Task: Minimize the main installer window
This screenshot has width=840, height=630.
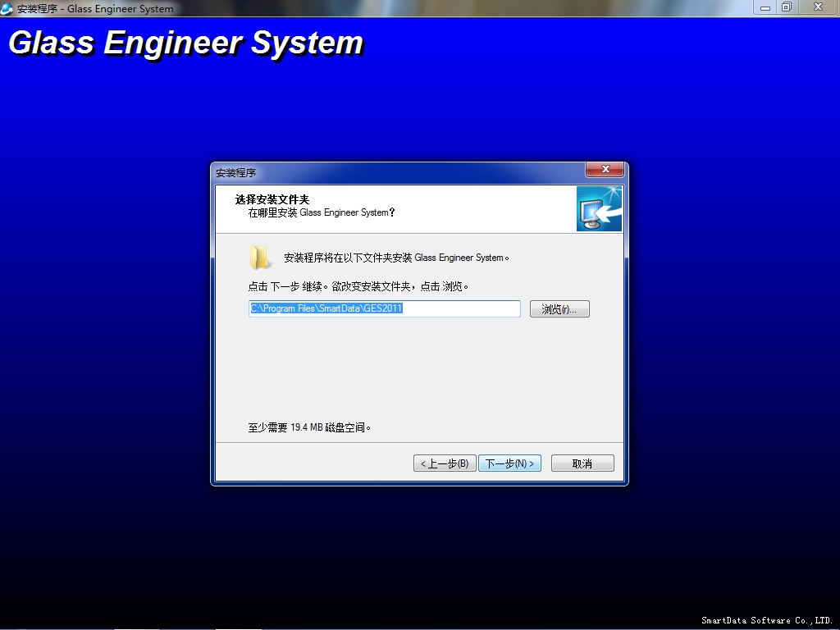Action: point(765,7)
